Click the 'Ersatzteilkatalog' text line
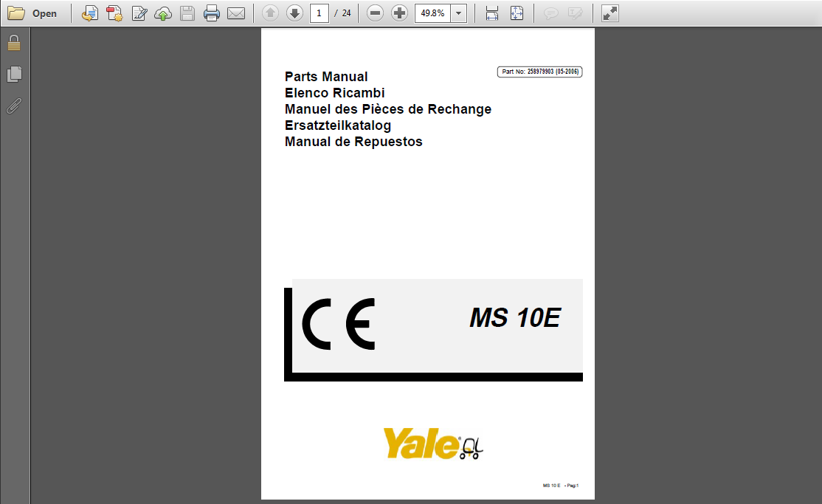822x504 pixels. pos(338,125)
